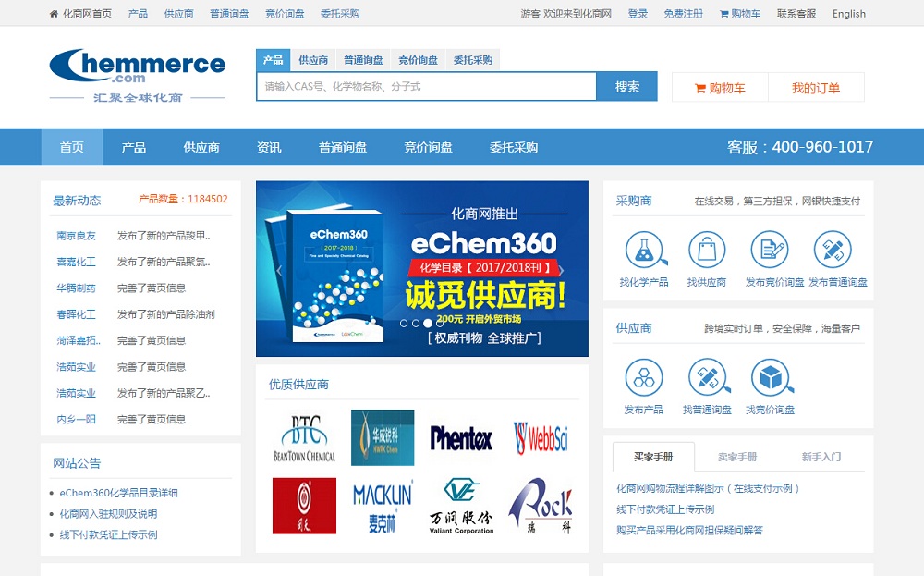
Task: Click 首页 in blue navigation bar
Action: click(72, 147)
